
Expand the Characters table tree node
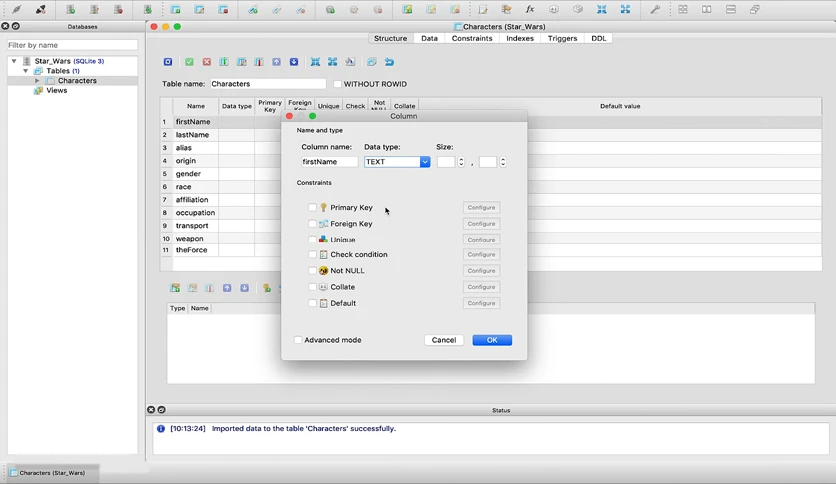click(x=37, y=80)
